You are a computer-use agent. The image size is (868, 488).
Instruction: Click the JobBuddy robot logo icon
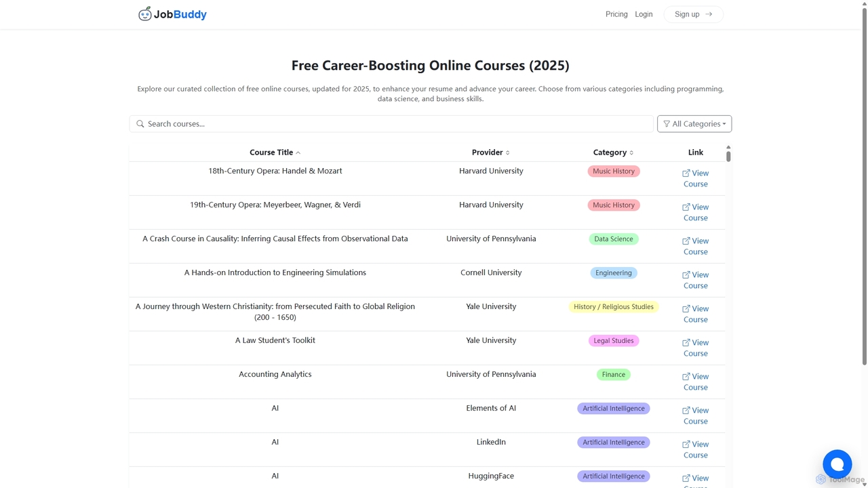pyautogui.click(x=144, y=14)
